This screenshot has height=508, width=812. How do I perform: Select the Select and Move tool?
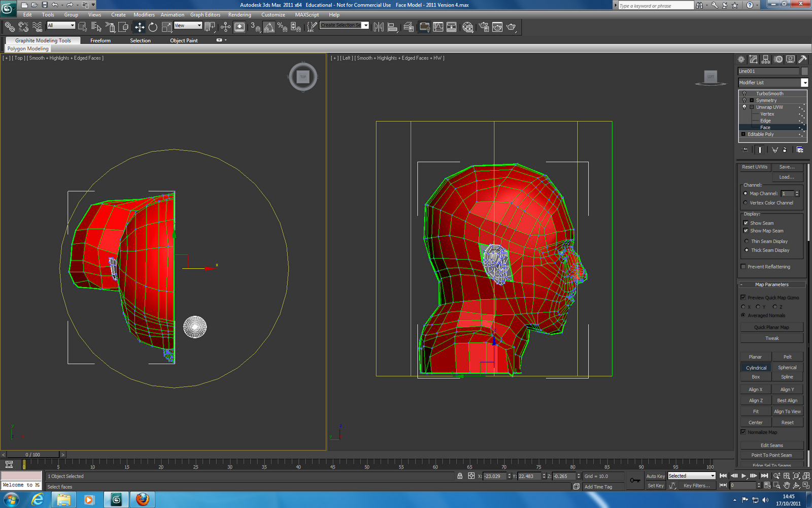(x=140, y=27)
